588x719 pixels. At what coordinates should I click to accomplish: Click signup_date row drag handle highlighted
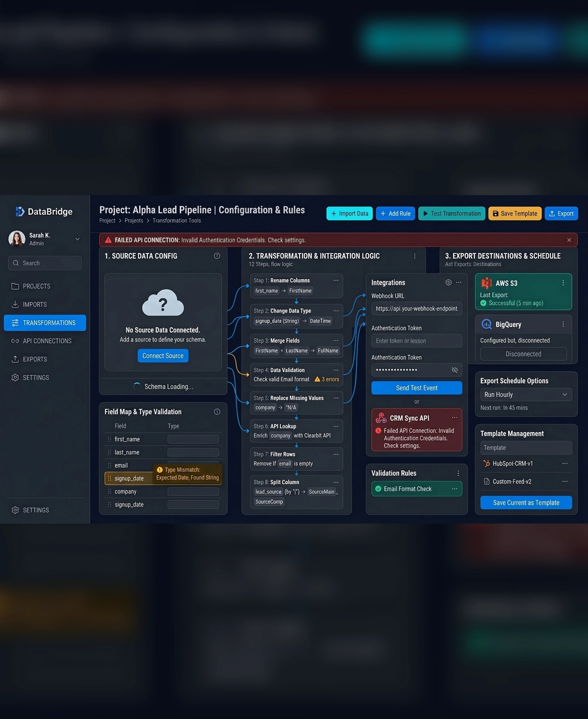109,478
